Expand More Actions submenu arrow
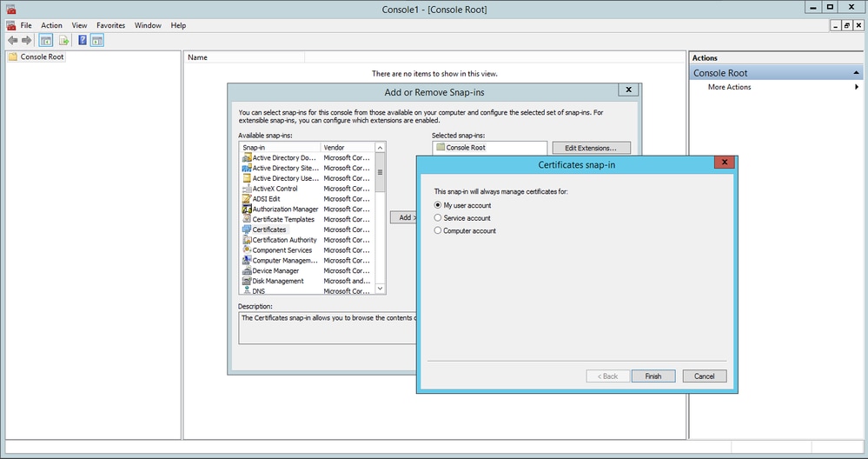 [x=857, y=87]
